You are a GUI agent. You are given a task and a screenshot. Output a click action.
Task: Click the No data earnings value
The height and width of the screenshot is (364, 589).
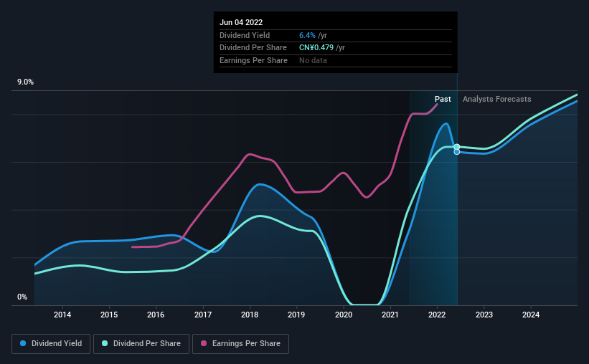pyautogui.click(x=313, y=60)
